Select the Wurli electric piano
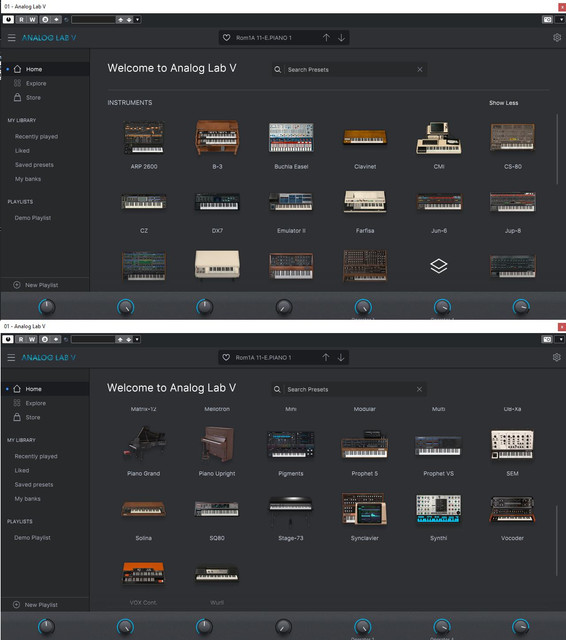Viewport: 566px width, 640px height. click(217, 574)
